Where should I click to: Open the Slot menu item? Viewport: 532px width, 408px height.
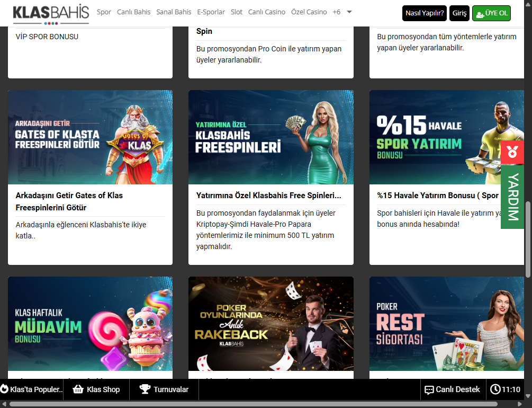point(237,12)
